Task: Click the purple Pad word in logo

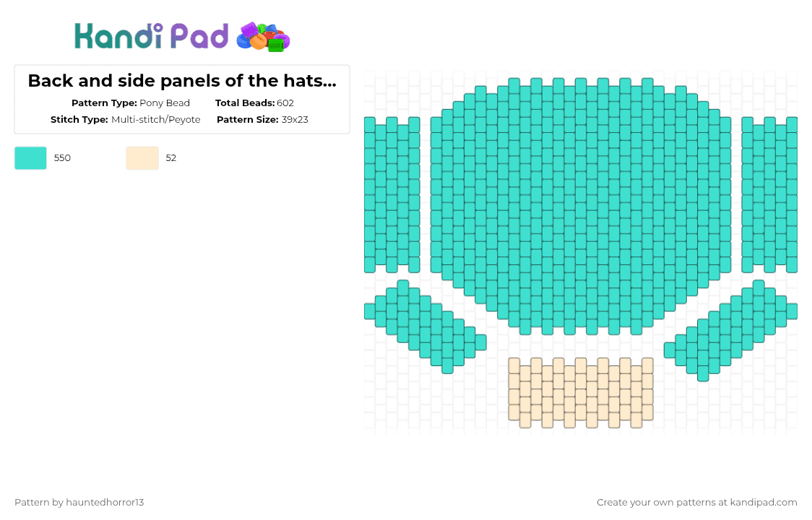Action: click(199, 36)
